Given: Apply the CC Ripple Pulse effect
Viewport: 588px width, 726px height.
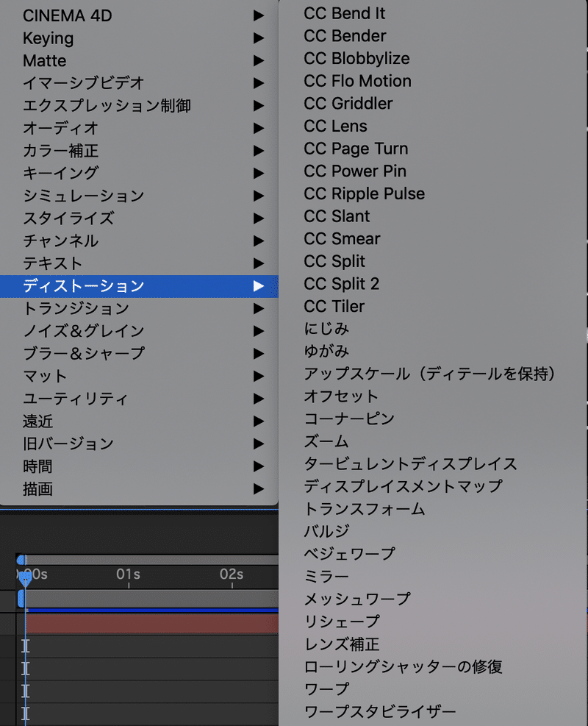Looking at the screenshot, I should (433, 193).
